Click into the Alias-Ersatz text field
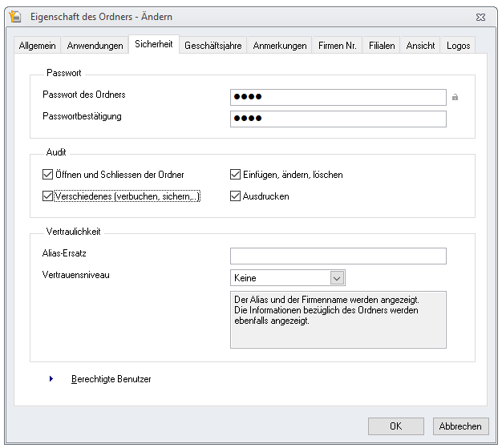502x448 pixels. point(338,256)
